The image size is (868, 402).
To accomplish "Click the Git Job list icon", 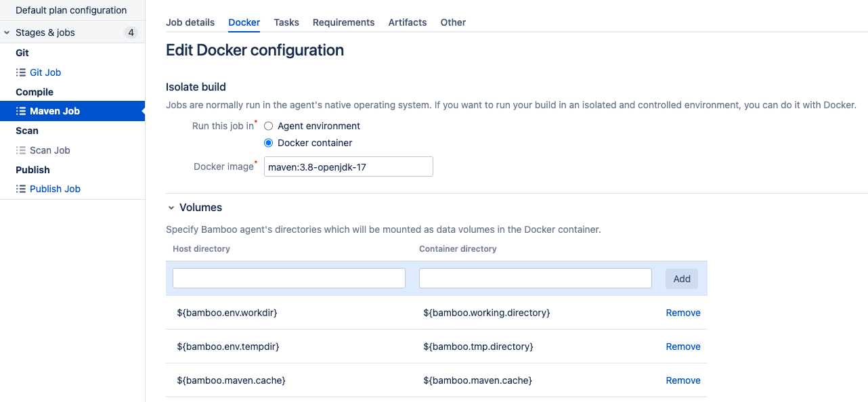I will click(x=21, y=72).
